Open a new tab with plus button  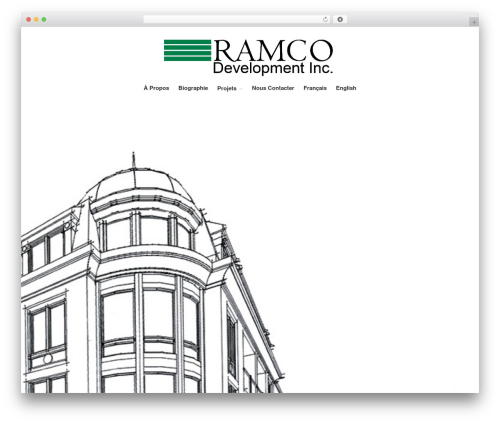coord(474,22)
